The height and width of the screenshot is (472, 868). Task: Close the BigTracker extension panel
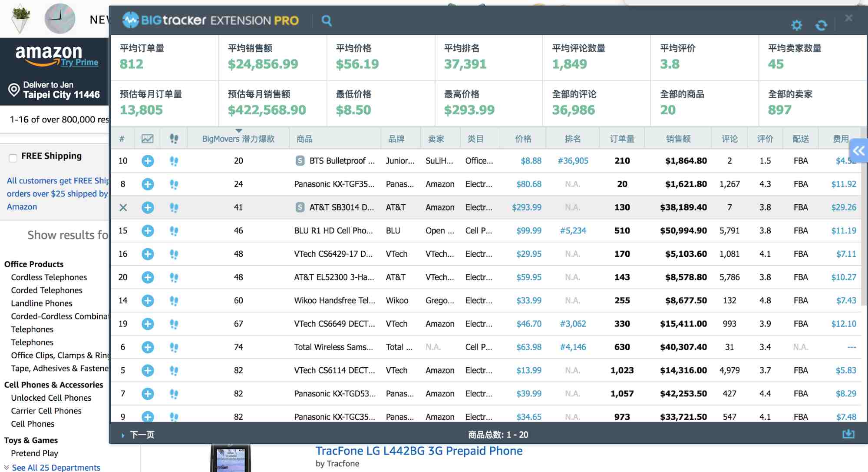pyautogui.click(x=848, y=18)
